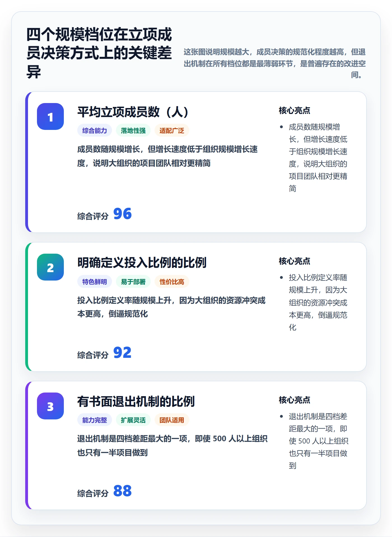Image resolution: width=392 pixels, height=537 pixels.
Task: Click 核心亮点 heading in card 1
Action: (x=295, y=111)
